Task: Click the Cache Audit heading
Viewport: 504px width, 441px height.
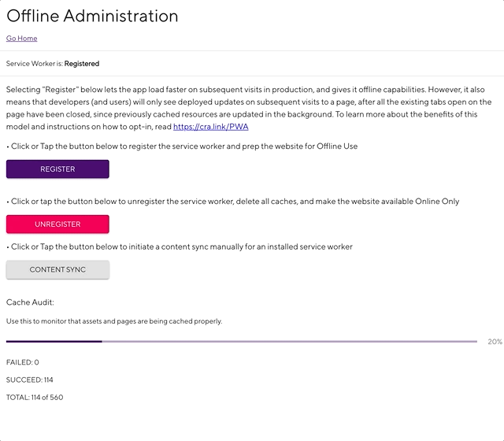Action: 30,302
